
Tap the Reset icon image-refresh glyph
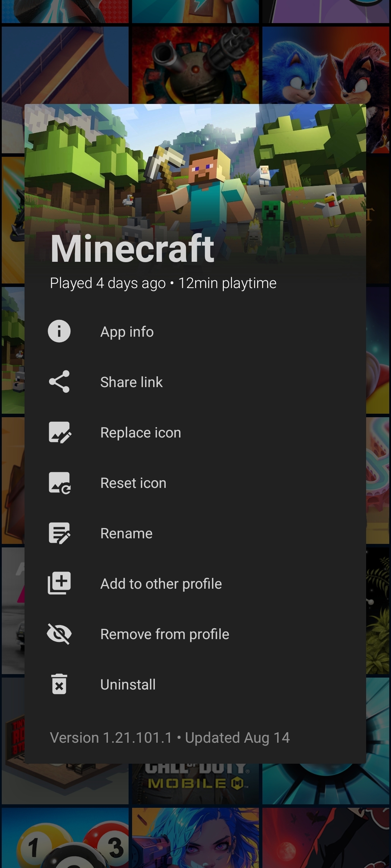(59, 483)
